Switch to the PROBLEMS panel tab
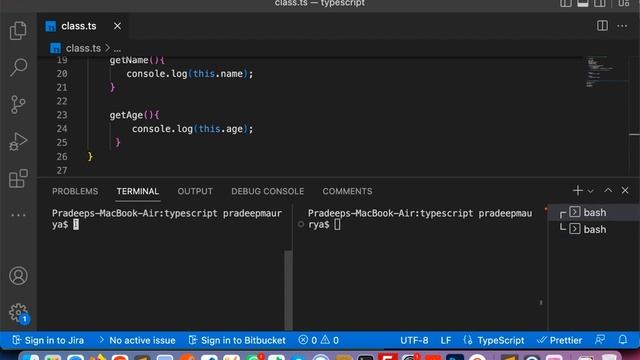This screenshot has width=640, height=360. pyautogui.click(x=75, y=191)
